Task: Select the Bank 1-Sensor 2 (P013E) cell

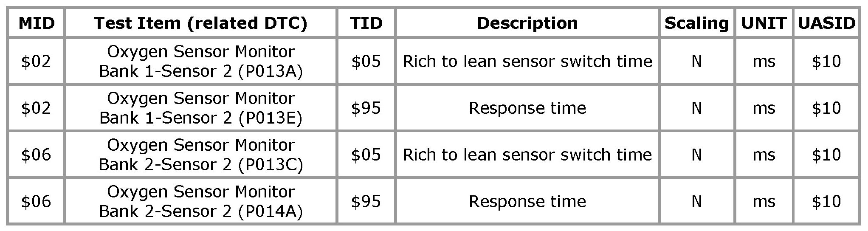Action: coord(200,108)
